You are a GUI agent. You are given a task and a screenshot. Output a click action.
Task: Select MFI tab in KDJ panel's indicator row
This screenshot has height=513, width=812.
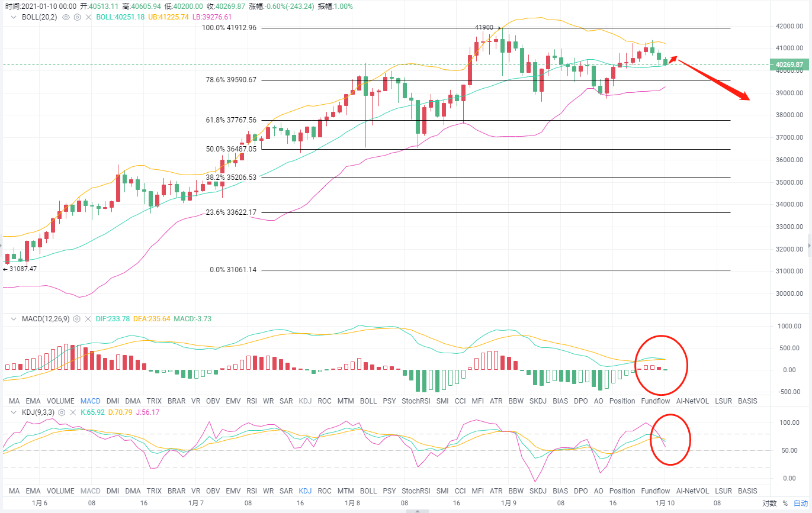[x=478, y=491]
